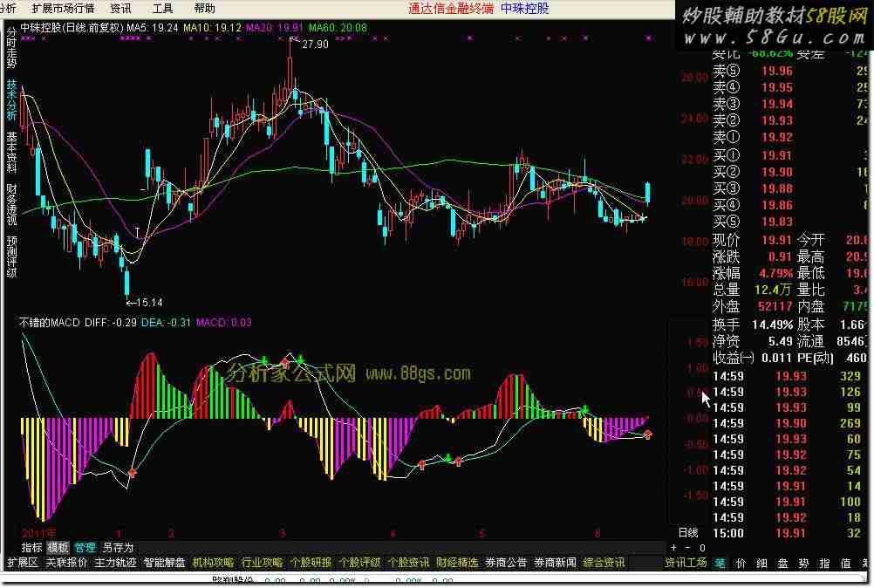Open the 券商新闻 bottom tab

(555, 563)
